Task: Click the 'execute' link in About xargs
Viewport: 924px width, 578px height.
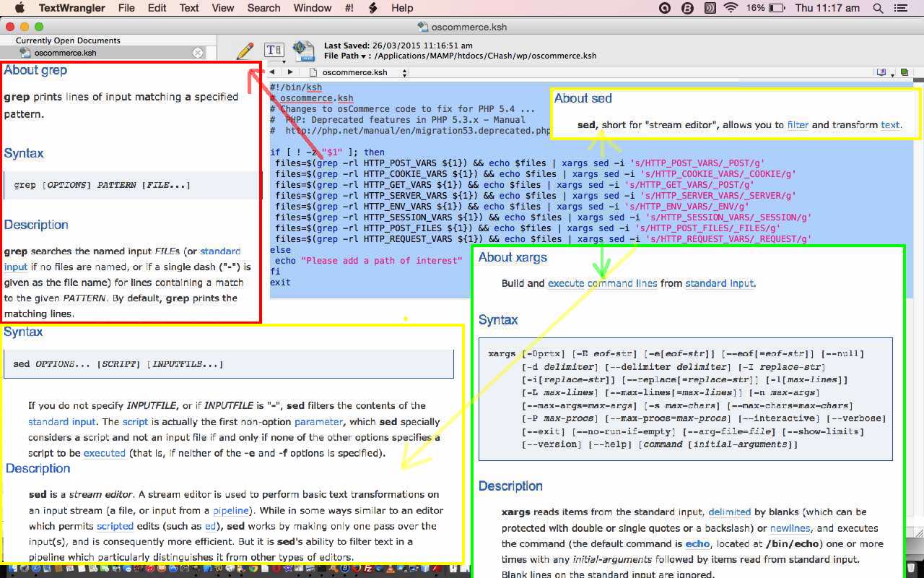Action: coord(566,283)
